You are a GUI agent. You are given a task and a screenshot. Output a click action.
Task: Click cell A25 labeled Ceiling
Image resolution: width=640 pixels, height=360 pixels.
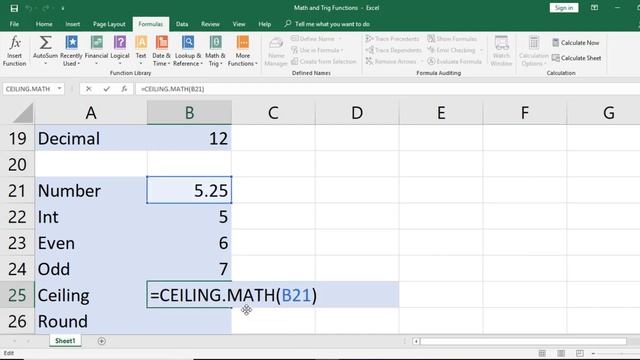click(91, 295)
